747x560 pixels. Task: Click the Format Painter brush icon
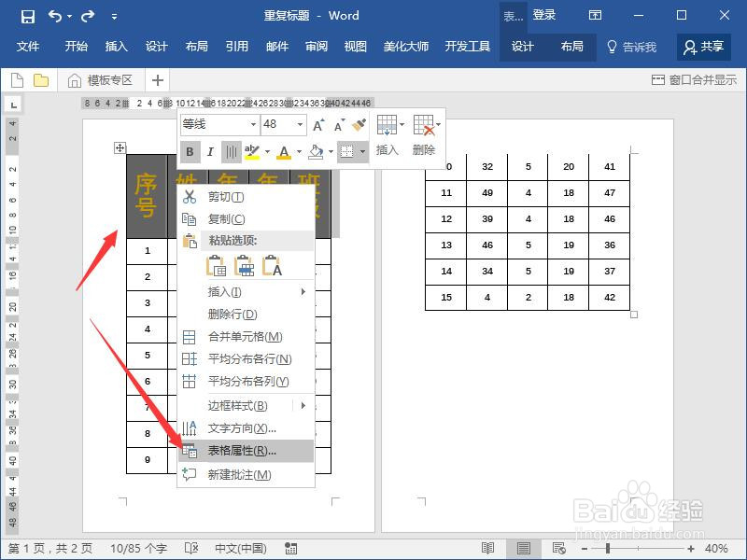tap(358, 124)
